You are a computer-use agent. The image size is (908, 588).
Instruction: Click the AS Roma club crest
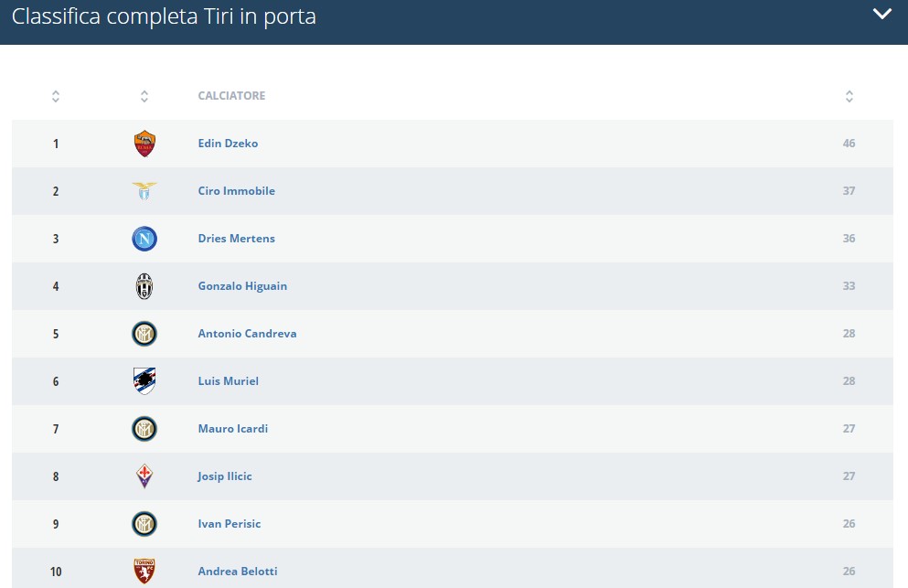[144, 144]
